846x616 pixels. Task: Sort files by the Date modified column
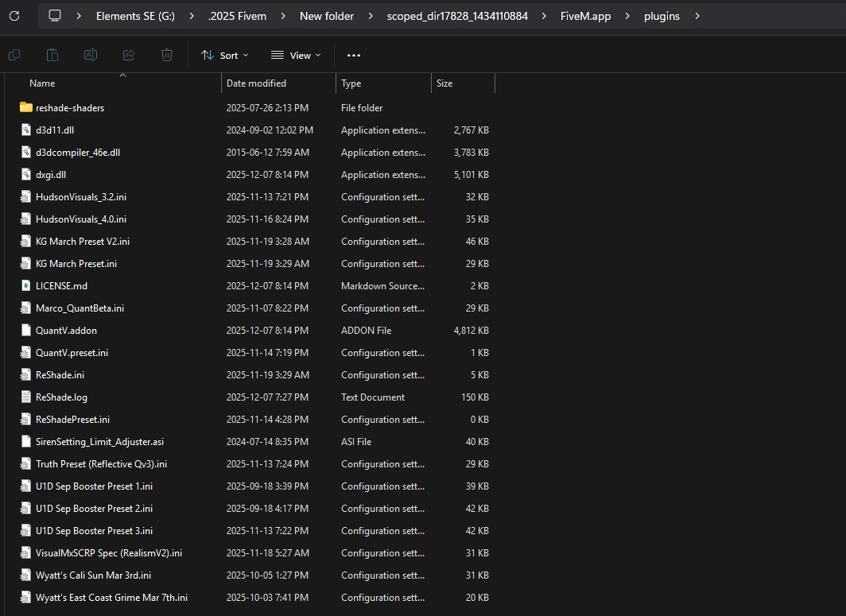(x=256, y=83)
